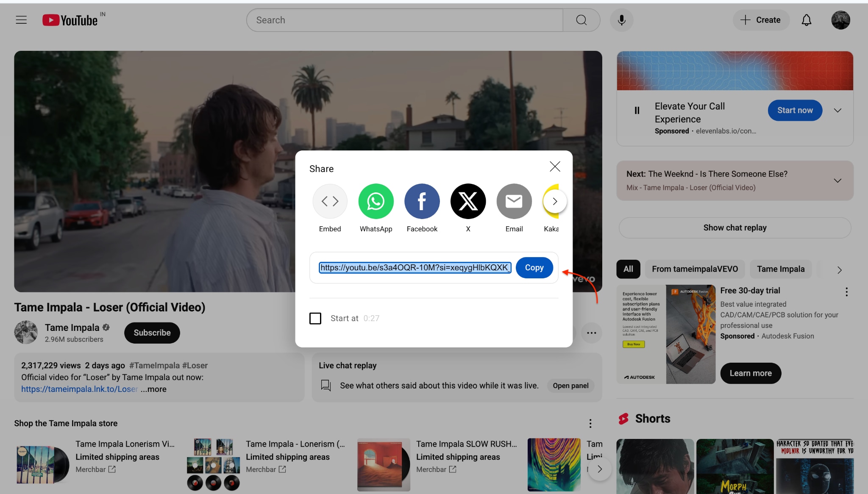Select the From tameimpalaVEVO filter
Screen dimensions: 868x494
tap(695, 269)
